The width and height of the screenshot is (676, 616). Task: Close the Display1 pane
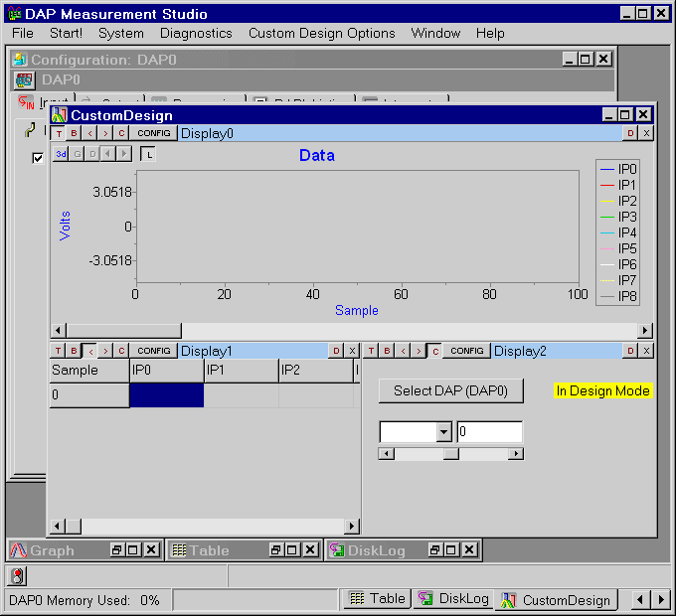tap(352, 351)
